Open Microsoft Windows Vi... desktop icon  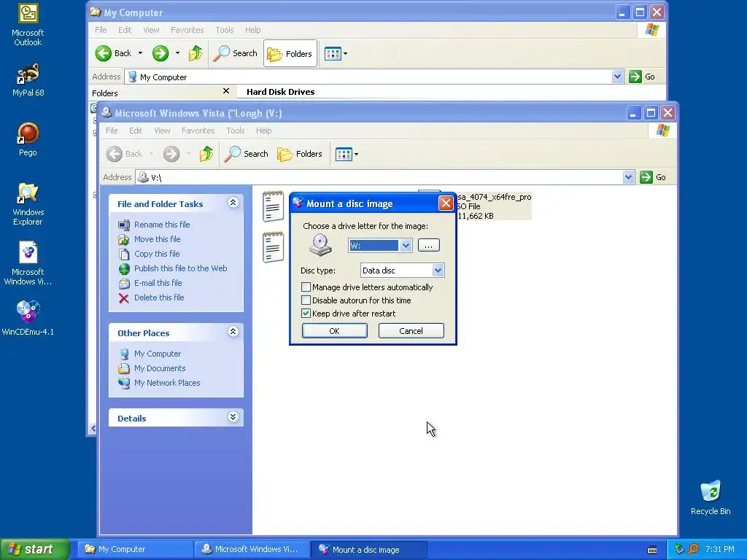coord(28,263)
